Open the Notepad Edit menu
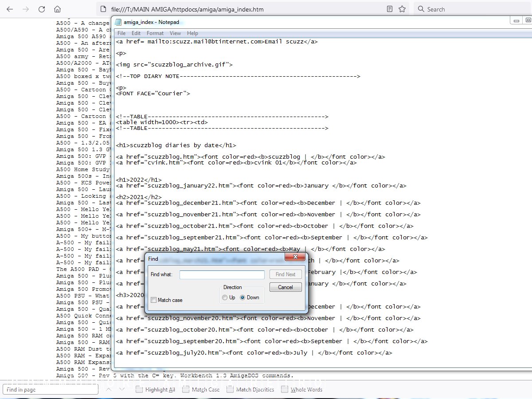The width and height of the screenshot is (532, 399). (x=136, y=33)
